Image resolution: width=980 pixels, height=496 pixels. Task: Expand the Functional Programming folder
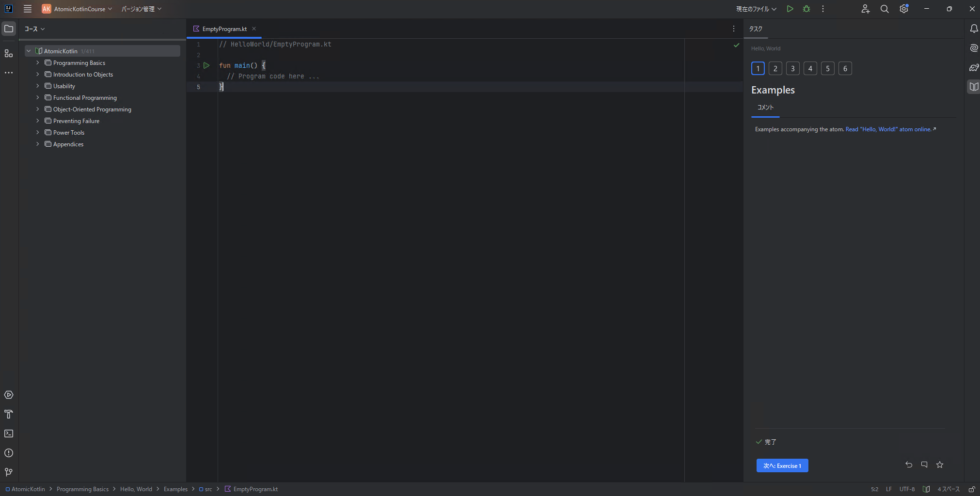point(38,98)
